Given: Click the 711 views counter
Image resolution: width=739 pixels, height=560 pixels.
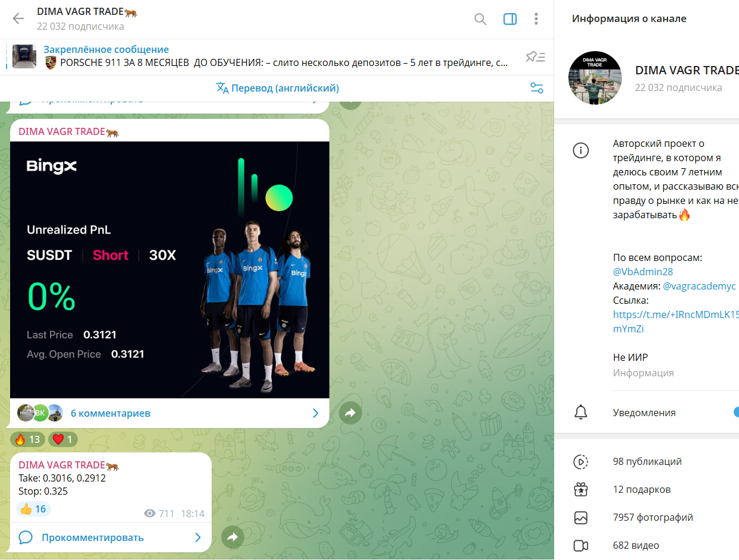Looking at the screenshot, I should point(159,513).
